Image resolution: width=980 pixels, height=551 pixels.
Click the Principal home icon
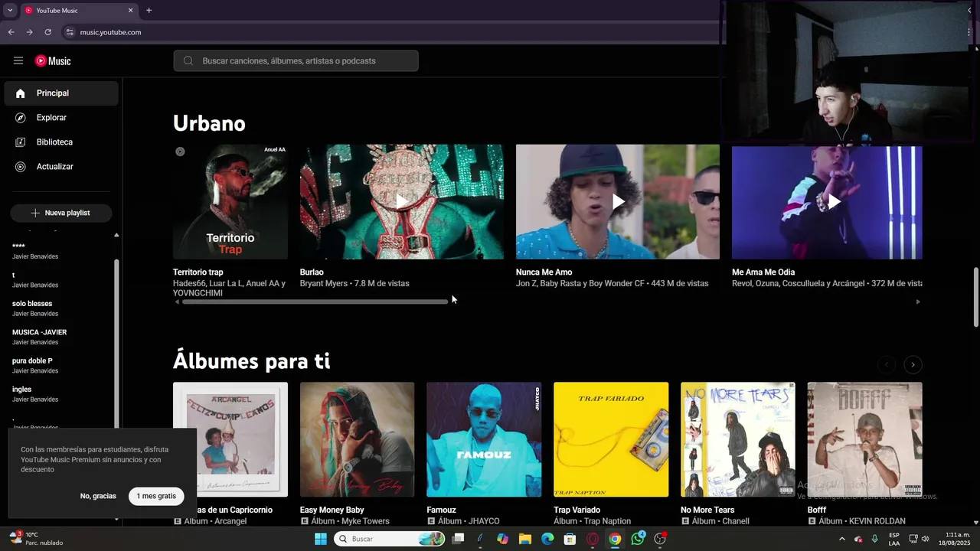(x=21, y=93)
